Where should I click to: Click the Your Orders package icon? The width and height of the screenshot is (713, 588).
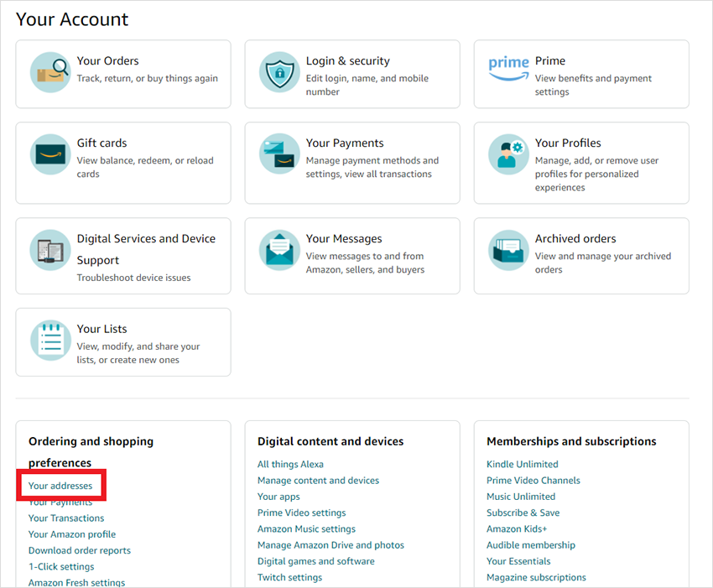pos(50,72)
